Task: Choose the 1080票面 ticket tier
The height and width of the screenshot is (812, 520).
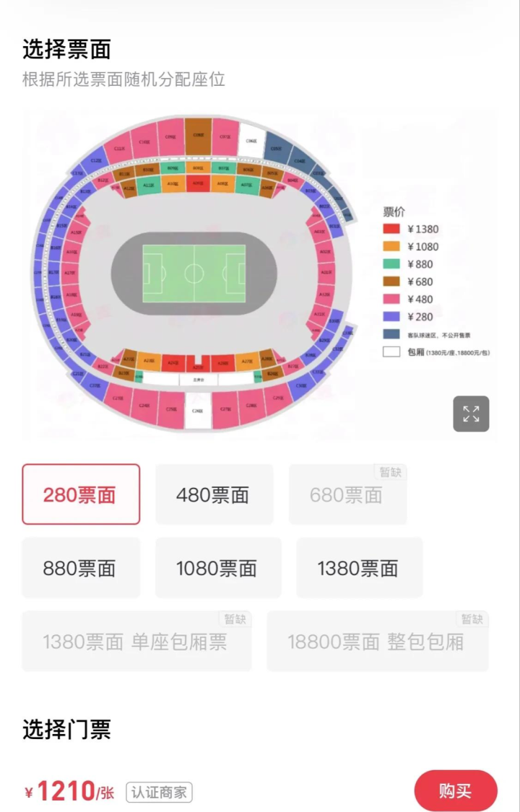Action: 217,568
